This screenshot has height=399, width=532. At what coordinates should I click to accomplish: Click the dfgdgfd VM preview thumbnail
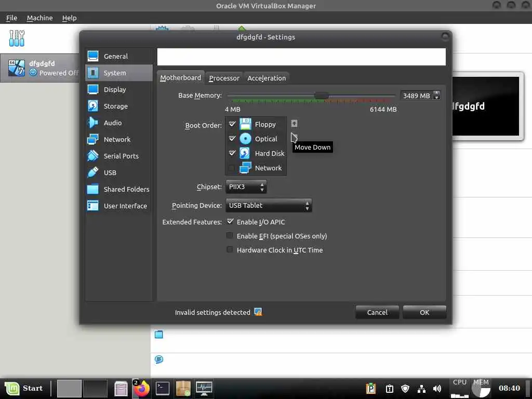click(486, 106)
